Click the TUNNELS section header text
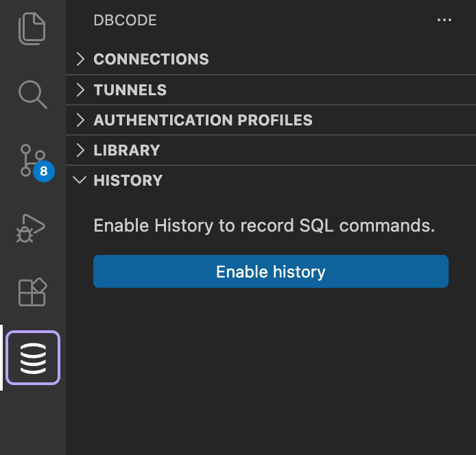Image resolution: width=476 pixels, height=455 pixels. point(130,90)
